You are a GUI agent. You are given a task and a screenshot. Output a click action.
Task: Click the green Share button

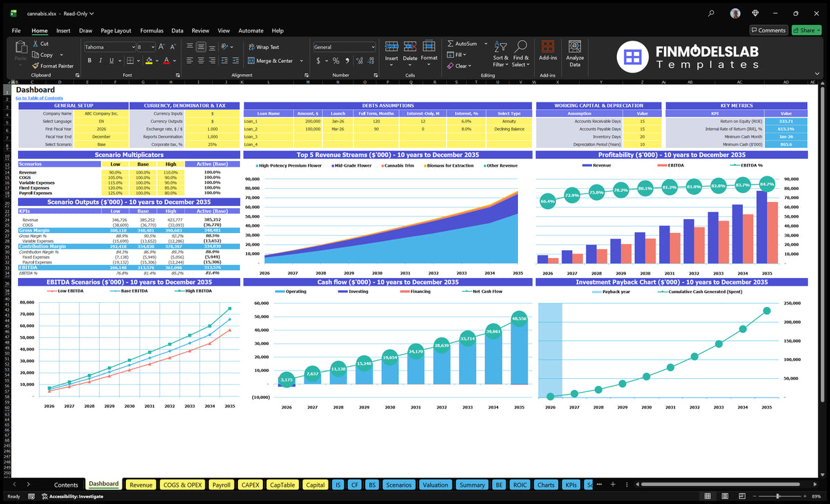pos(806,30)
